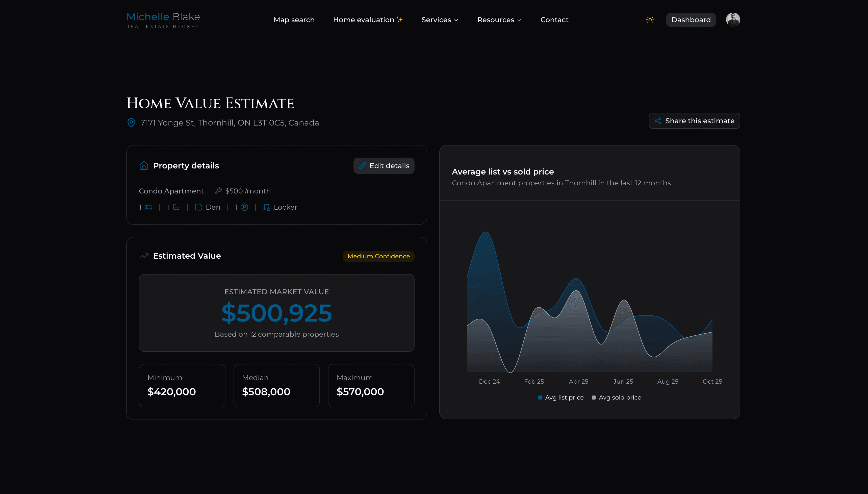Click the Edit details button
868x494 pixels.
[x=384, y=166]
